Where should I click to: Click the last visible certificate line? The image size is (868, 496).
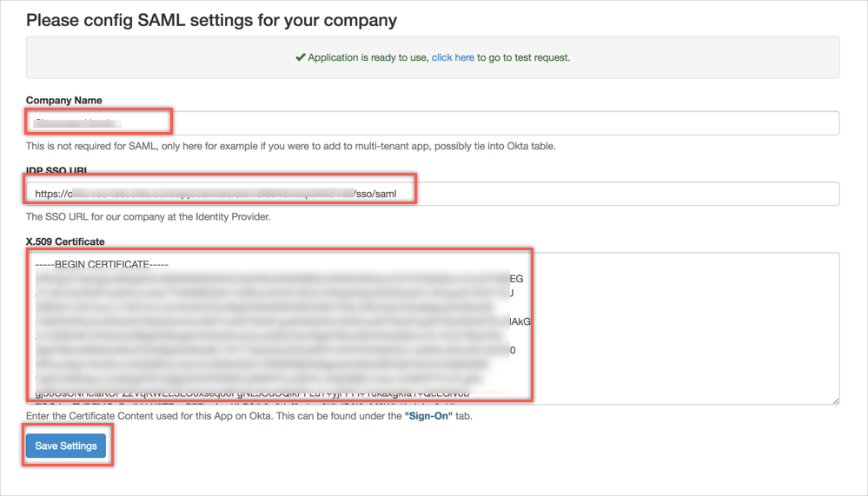click(x=252, y=393)
